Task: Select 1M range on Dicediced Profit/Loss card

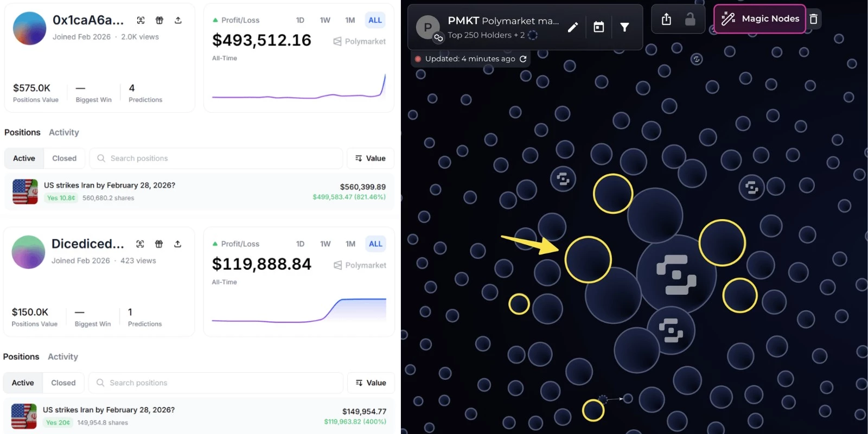Action: [350, 244]
